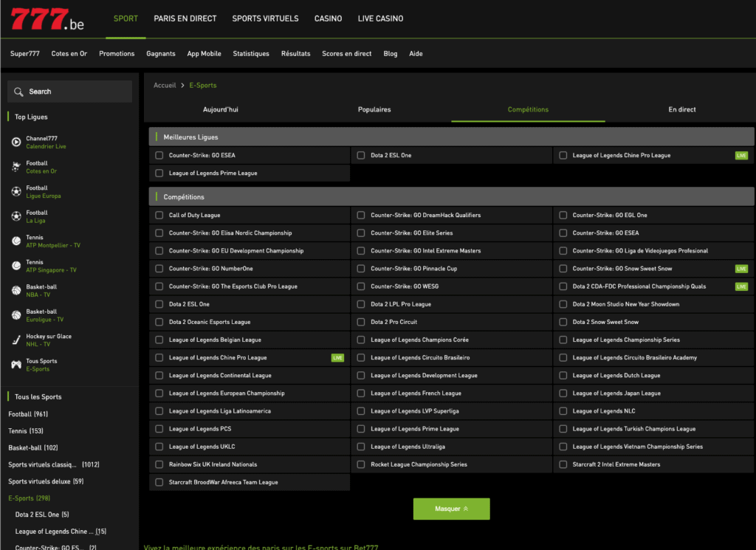The image size is (756, 550).
Task: Collapse competitions list with Masquer button
Action: 451,509
